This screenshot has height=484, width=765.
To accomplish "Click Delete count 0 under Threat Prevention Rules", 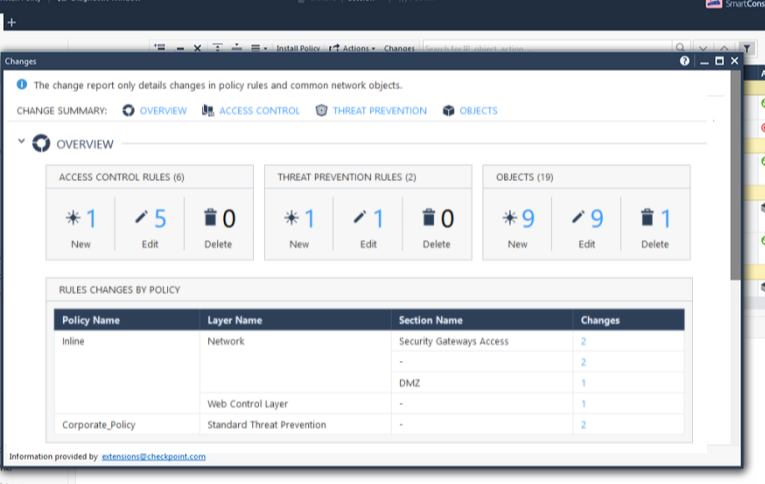I will click(x=447, y=219).
